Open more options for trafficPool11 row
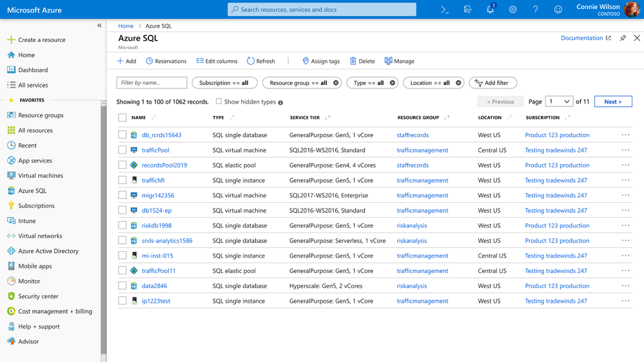The height and width of the screenshot is (362, 644). [x=625, y=271]
